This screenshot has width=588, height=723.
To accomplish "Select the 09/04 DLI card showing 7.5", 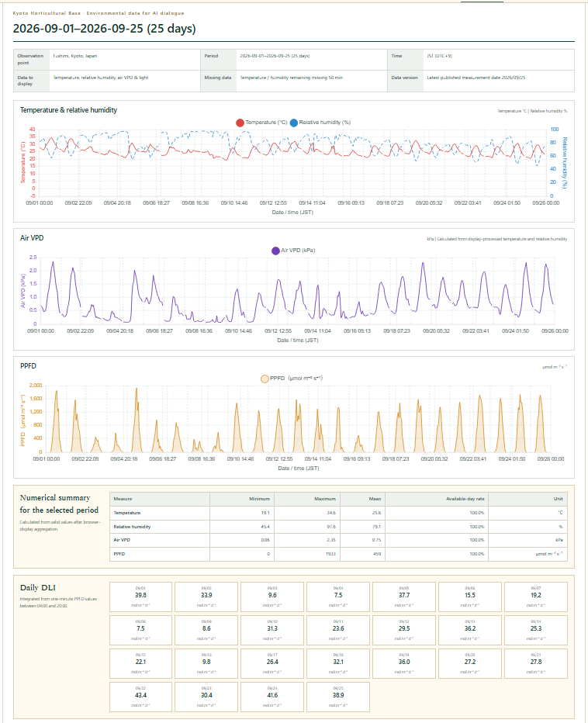I will [x=338, y=597].
